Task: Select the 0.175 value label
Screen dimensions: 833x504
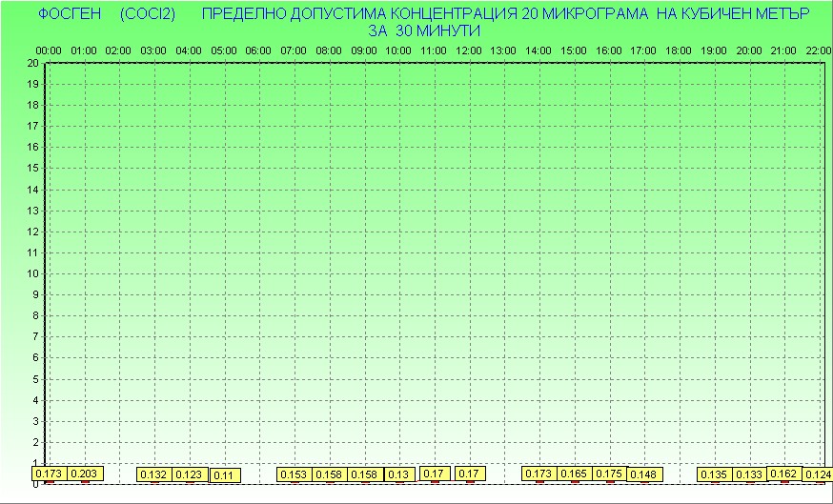Action: [x=609, y=474]
